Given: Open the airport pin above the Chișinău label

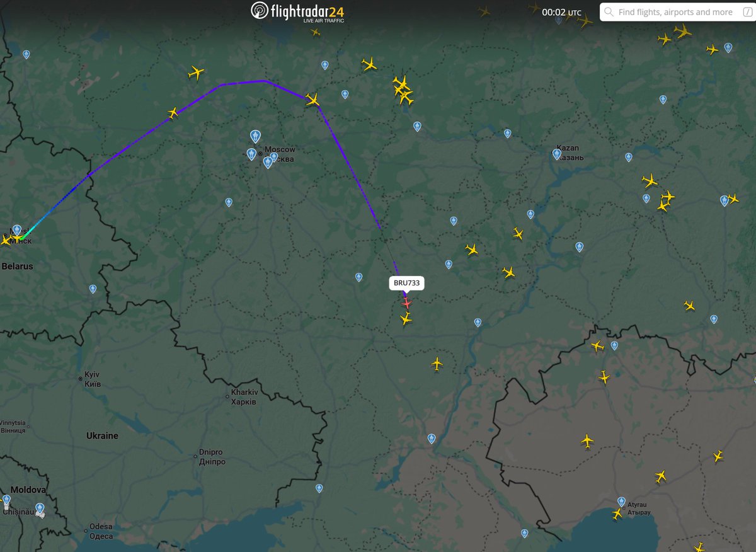Looking at the screenshot, I should click(x=40, y=508).
